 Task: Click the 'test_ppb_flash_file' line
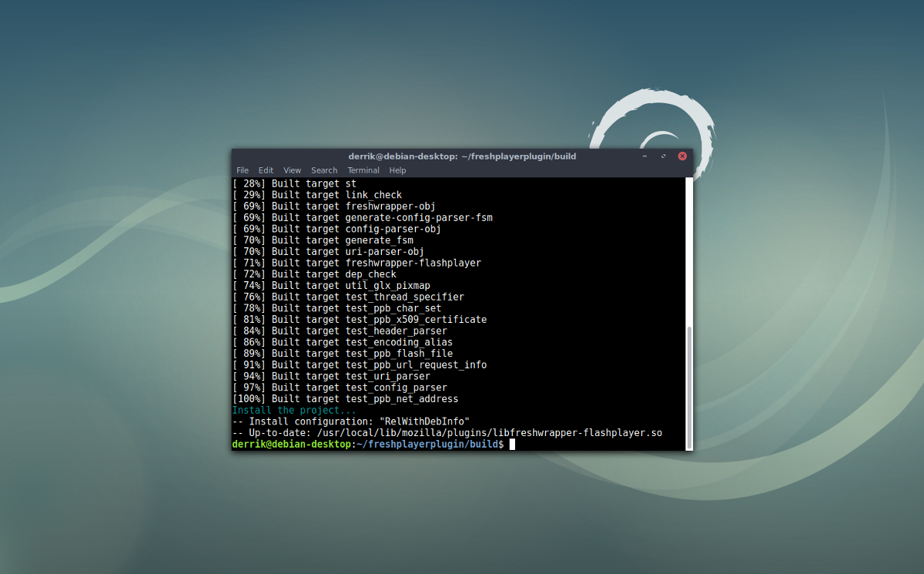tap(343, 354)
